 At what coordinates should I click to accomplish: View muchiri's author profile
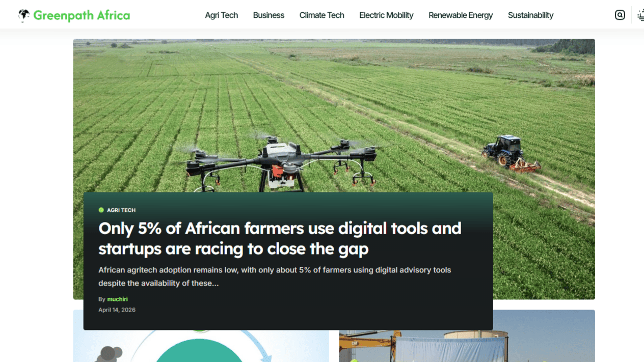[117, 299]
